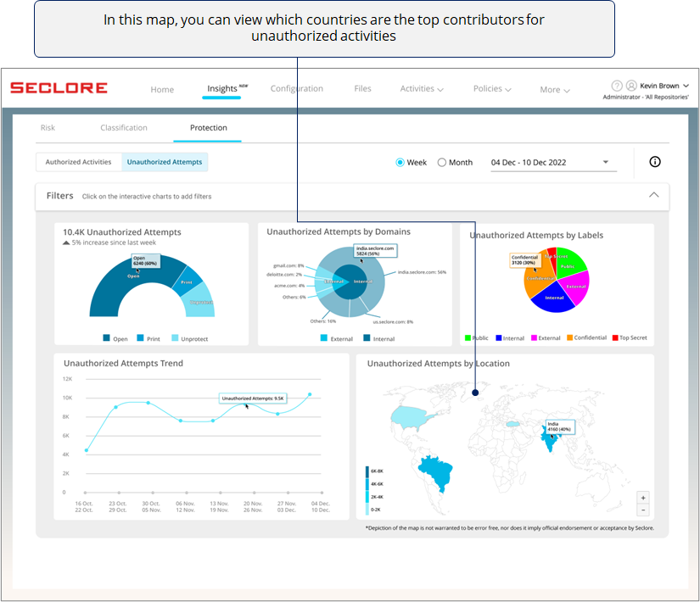Expand the More menu
Screen dimensions: 700x602
click(x=555, y=90)
